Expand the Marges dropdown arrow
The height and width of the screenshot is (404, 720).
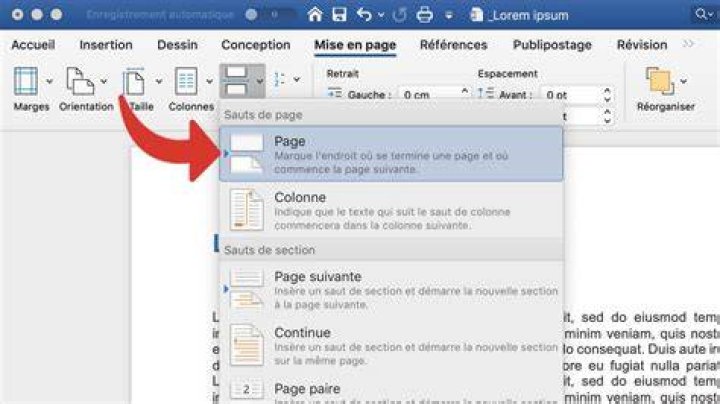[49, 81]
